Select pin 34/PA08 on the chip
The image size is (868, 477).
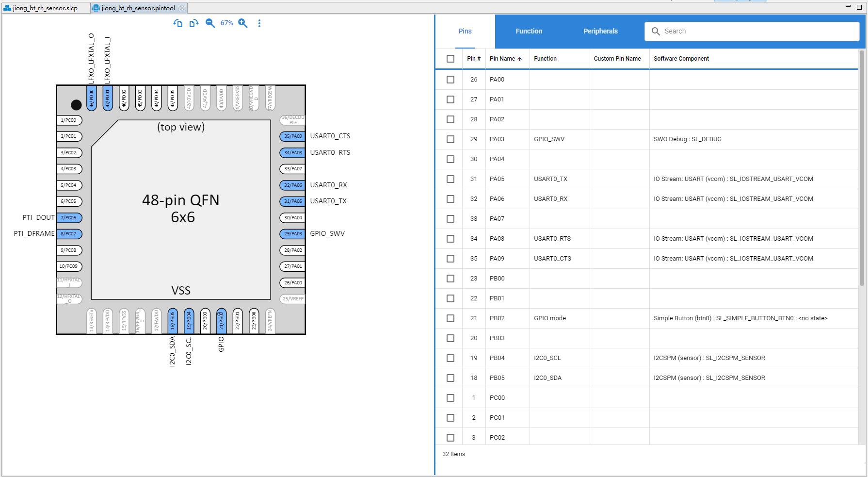point(292,152)
